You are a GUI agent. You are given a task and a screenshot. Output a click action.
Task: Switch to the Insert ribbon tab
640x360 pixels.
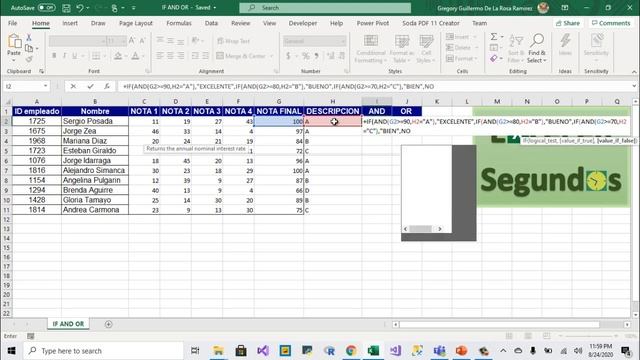coord(70,23)
